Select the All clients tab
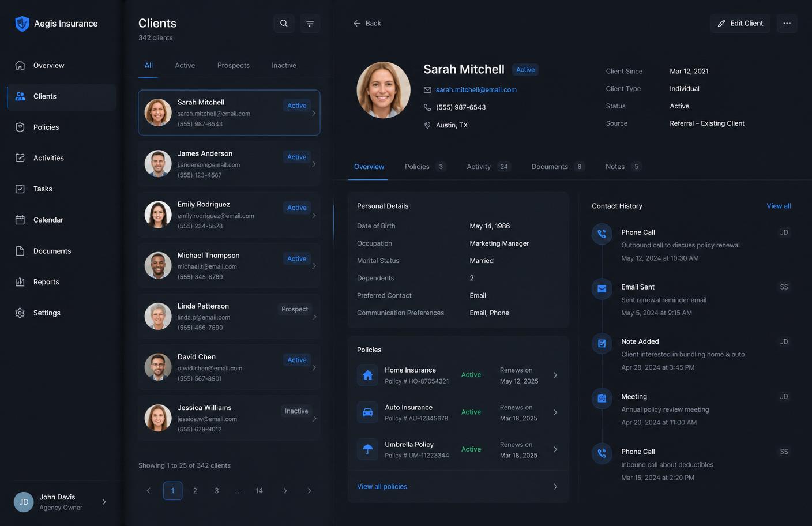The image size is (812, 526). [148, 65]
